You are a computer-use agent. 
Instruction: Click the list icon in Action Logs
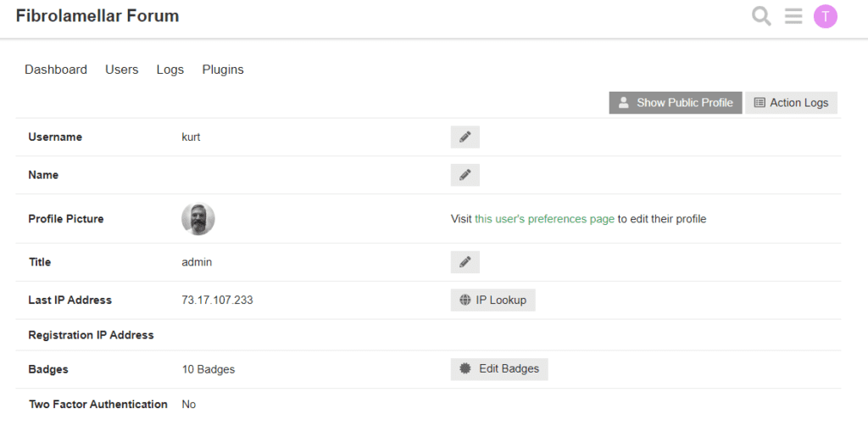759,103
